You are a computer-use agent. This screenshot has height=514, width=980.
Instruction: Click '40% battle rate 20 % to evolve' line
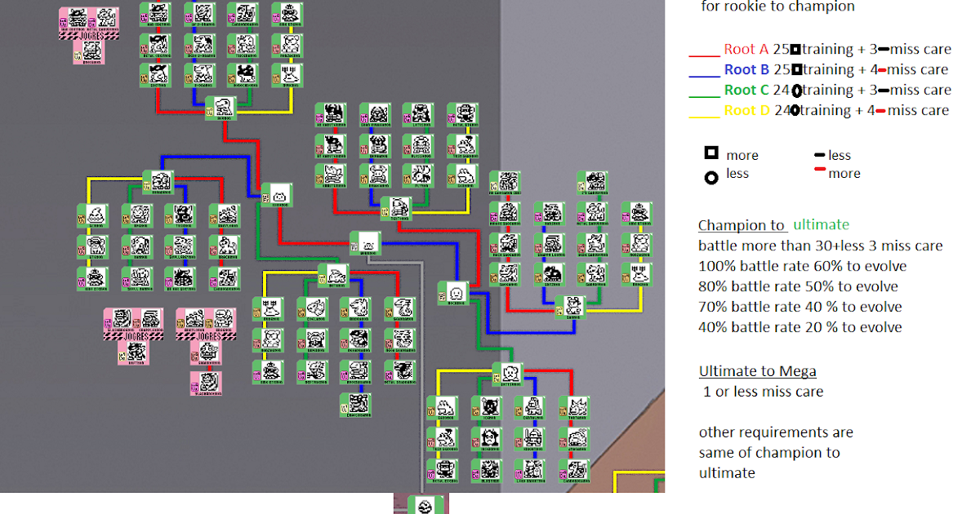click(800, 327)
